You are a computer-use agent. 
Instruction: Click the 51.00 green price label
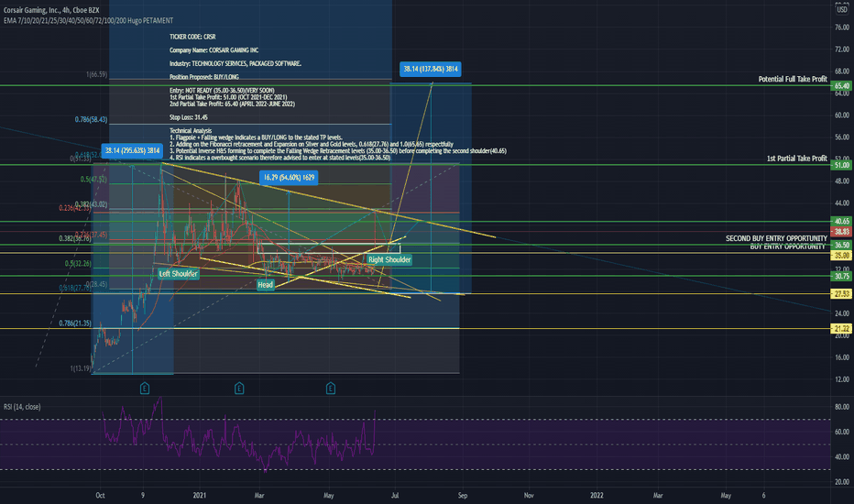841,165
